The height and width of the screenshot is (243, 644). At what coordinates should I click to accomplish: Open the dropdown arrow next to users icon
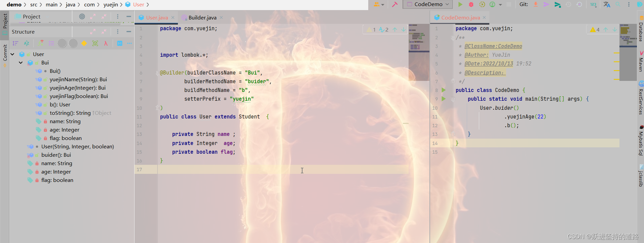pos(383,5)
